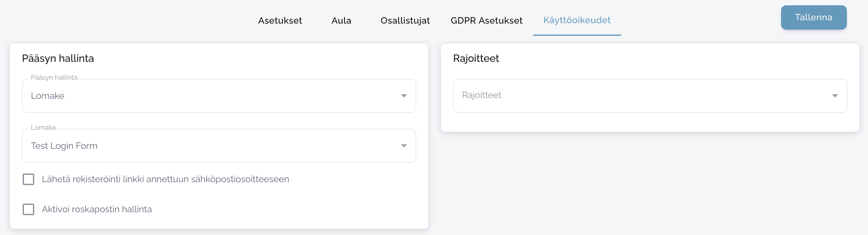Tick the Aktivoi roskapostin hallinta checkbox
Image resolution: width=868 pixels, height=235 pixels.
pos(28,209)
